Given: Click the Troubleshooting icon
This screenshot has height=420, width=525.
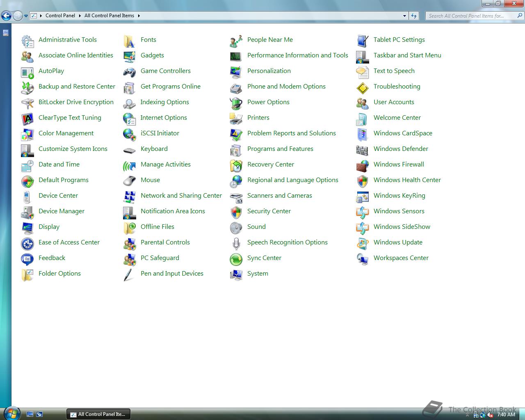Looking at the screenshot, I should (363, 87).
